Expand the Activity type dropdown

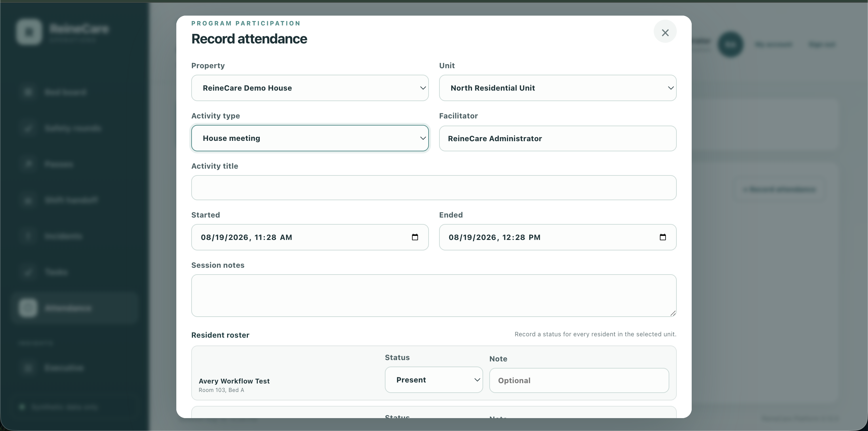pyautogui.click(x=310, y=138)
